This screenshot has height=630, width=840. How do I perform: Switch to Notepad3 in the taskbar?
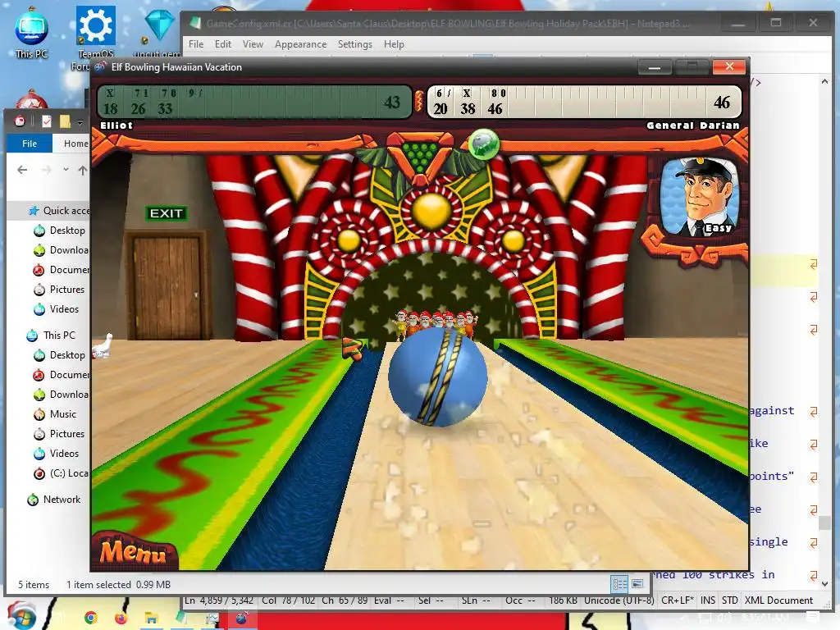click(181, 618)
